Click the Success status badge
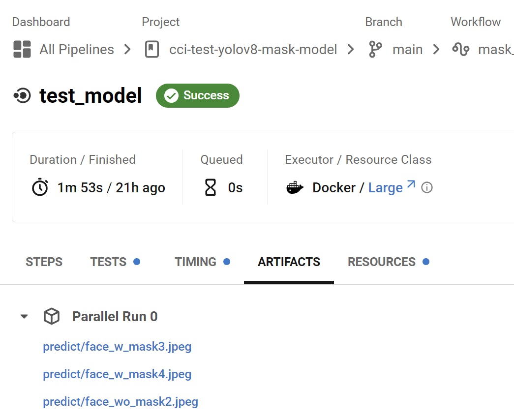The image size is (514, 420). pos(197,95)
